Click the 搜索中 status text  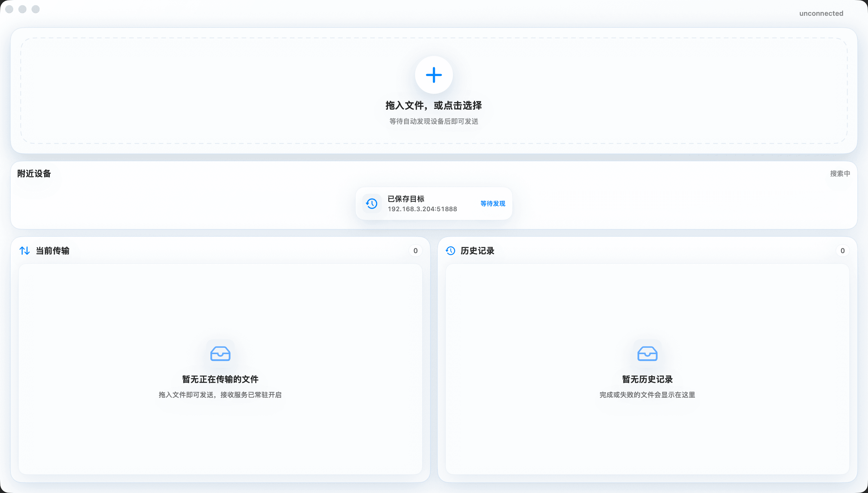click(x=840, y=173)
